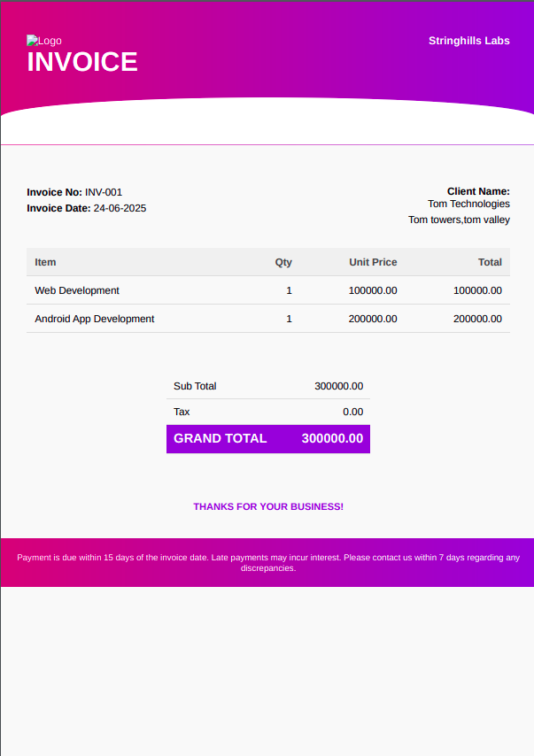The height and width of the screenshot is (756, 534).
Task: Click the invoice number INV-001
Action: (x=104, y=192)
